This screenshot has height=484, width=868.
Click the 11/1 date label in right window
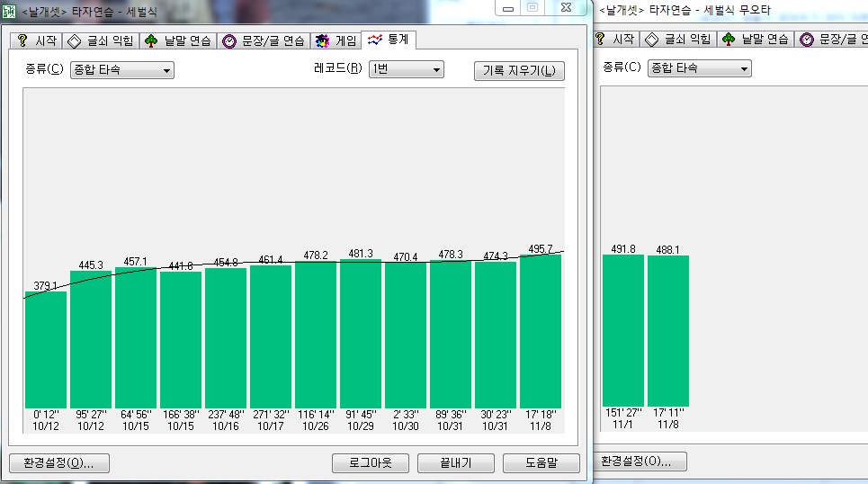click(x=622, y=425)
